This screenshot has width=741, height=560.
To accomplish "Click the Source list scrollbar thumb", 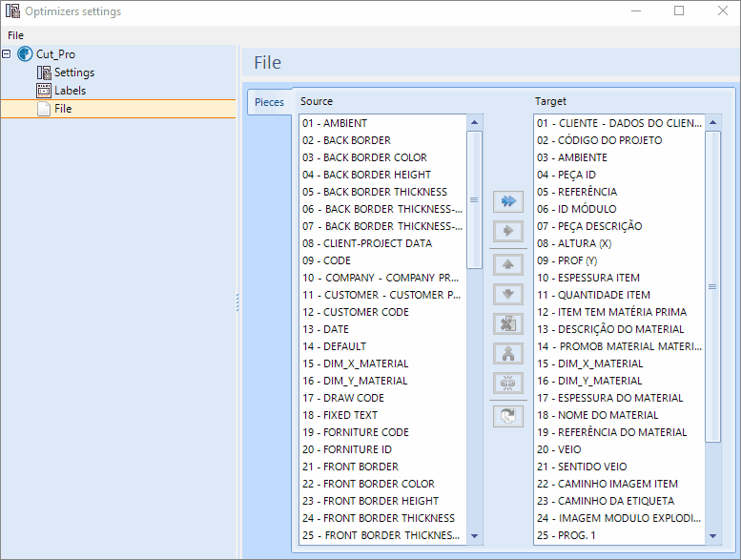I will point(475,200).
